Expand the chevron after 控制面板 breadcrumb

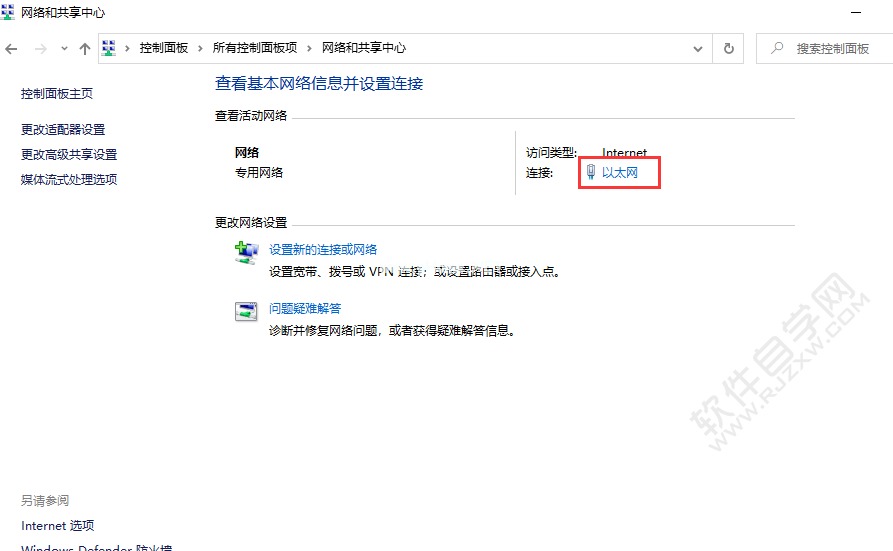tap(200, 48)
